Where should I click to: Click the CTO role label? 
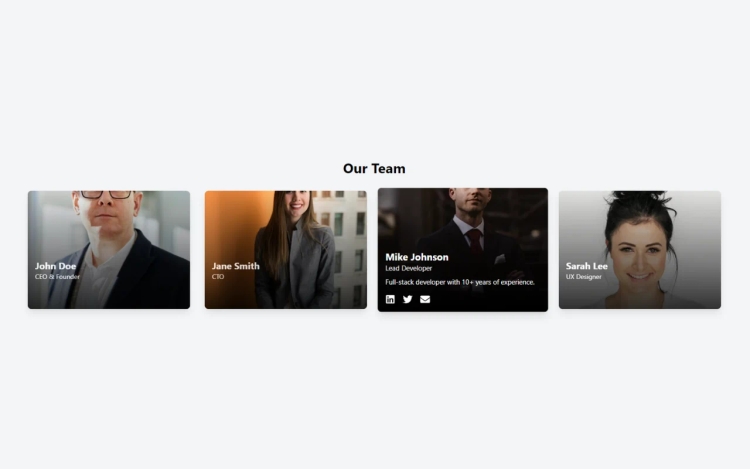point(218,277)
